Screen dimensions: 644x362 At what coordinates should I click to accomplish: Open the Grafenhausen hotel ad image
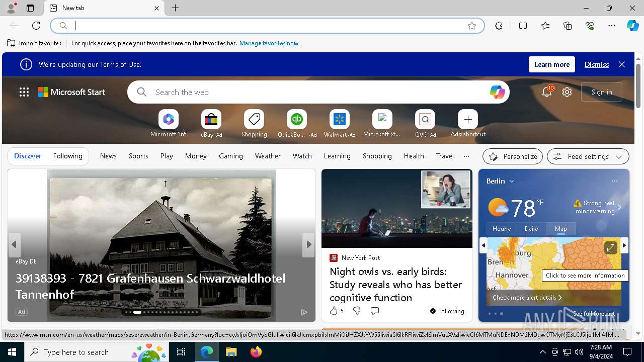(162, 245)
